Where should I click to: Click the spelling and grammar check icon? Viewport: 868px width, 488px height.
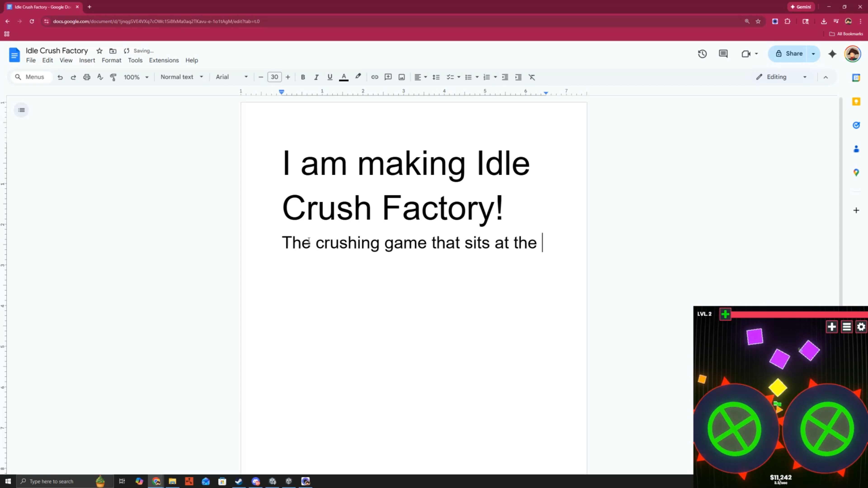(x=100, y=77)
